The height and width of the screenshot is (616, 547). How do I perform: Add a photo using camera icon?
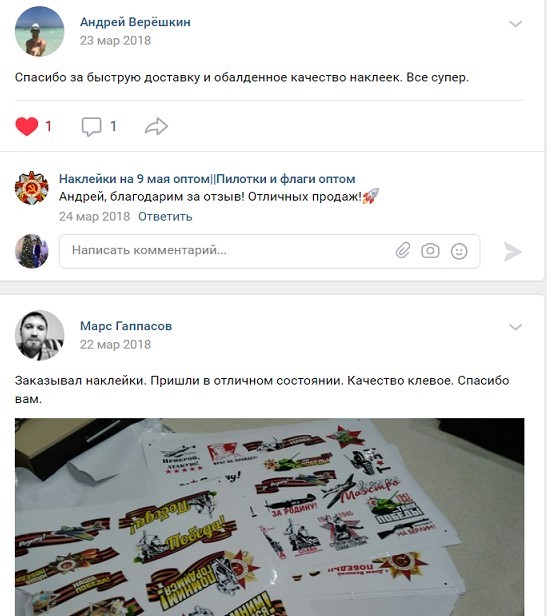tap(430, 251)
